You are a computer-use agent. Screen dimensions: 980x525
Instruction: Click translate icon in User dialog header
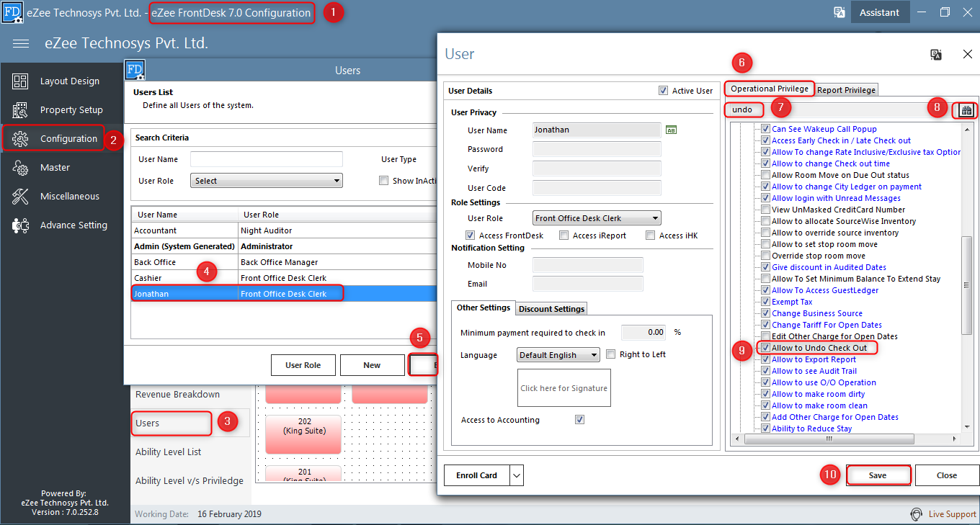click(x=936, y=54)
